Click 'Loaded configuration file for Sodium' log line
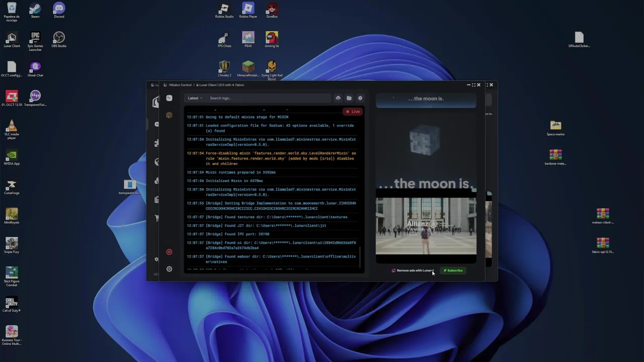The height and width of the screenshot is (362, 644). [x=271, y=128]
